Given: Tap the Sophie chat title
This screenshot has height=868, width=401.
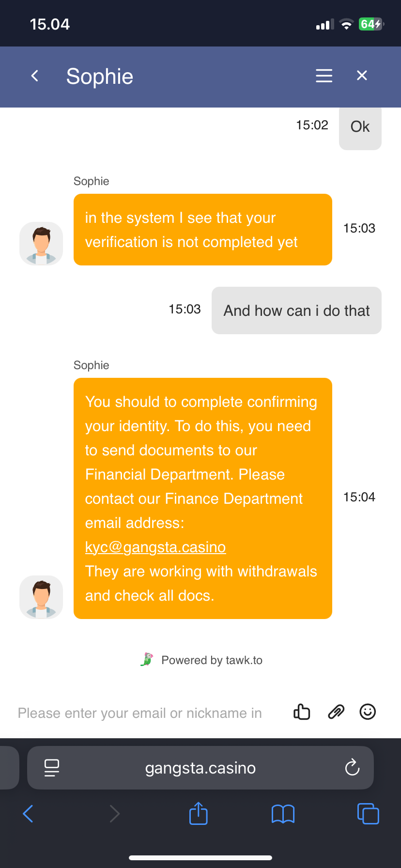Looking at the screenshot, I should [x=100, y=77].
